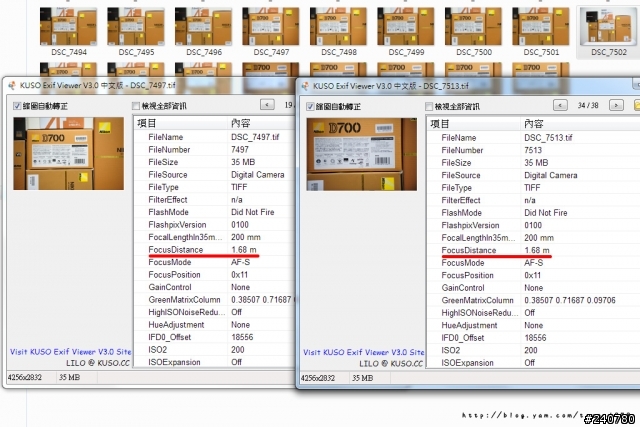Select FileSize row in DSC_7497 window
Screen dimensions: 640x427
214,162
